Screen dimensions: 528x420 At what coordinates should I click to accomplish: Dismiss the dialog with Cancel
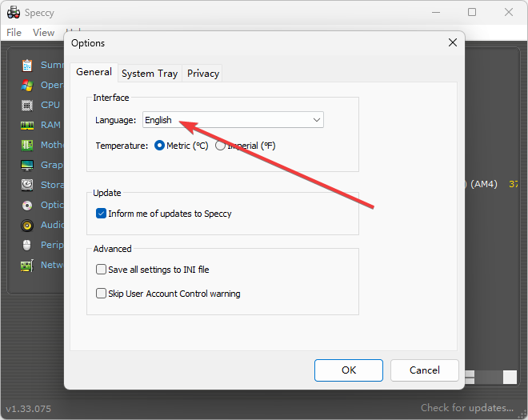pyautogui.click(x=425, y=370)
